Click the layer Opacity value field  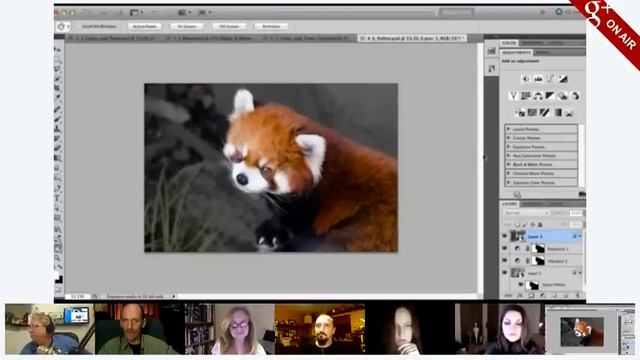576,213
